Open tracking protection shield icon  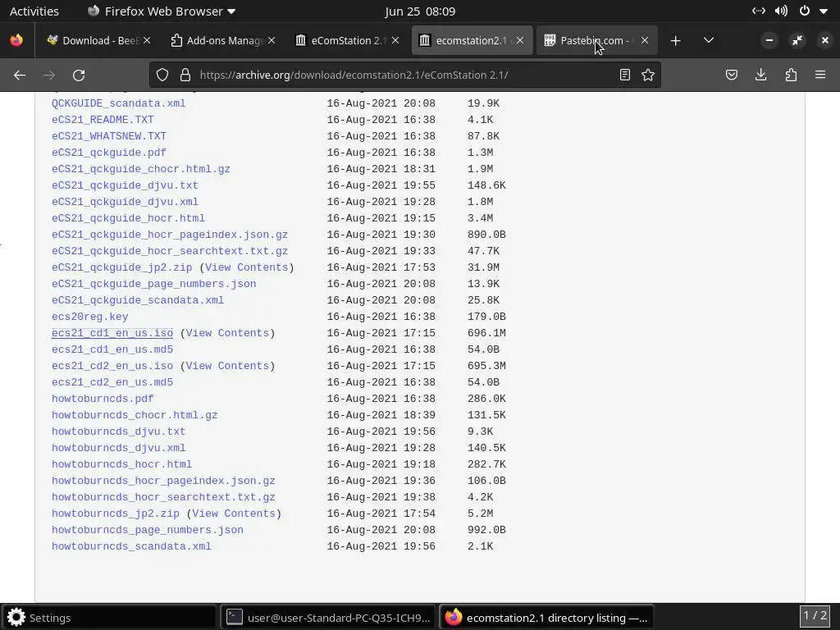[x=162, y=75]
